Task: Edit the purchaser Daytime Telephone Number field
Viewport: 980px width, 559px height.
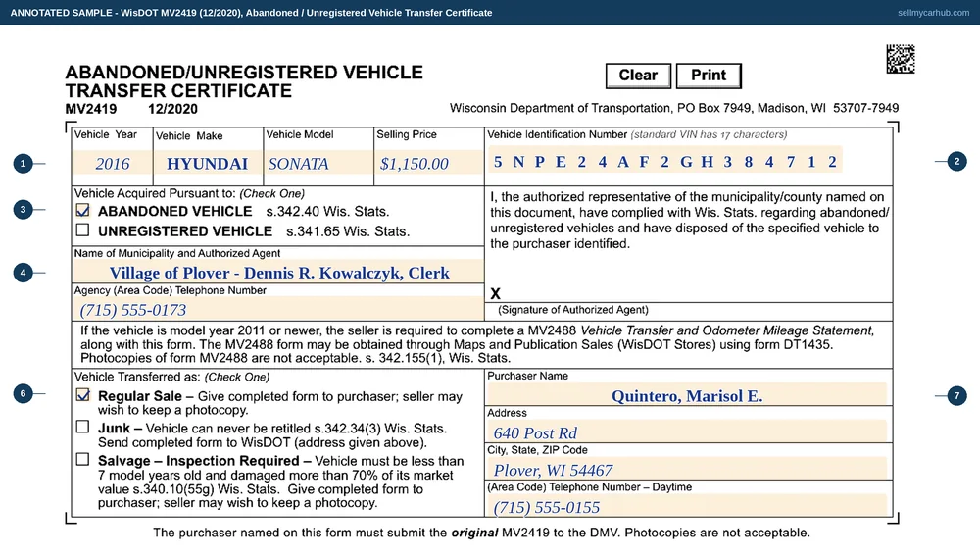Action: click(687, 506)
